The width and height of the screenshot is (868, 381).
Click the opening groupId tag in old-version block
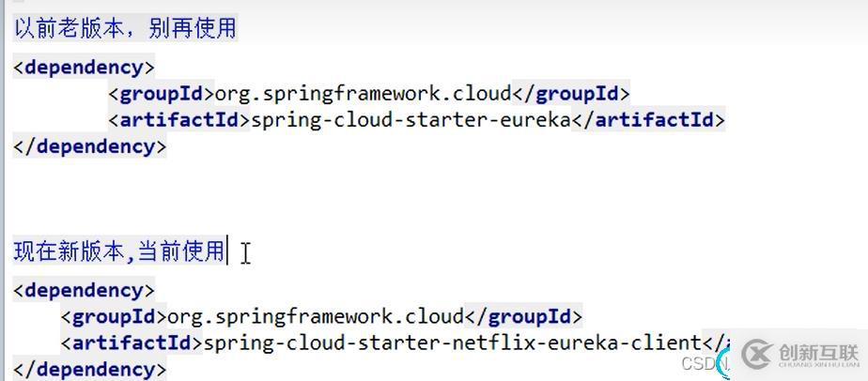coord(162,94)
